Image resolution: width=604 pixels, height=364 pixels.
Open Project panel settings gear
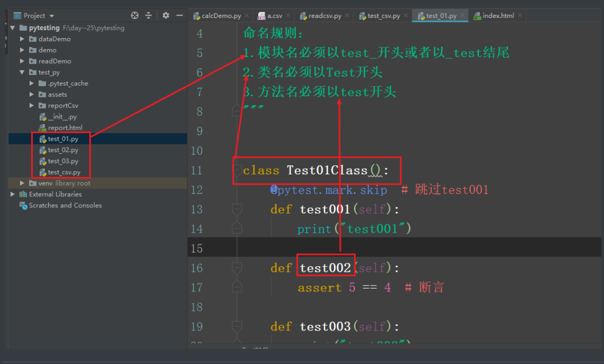(166, 16)
